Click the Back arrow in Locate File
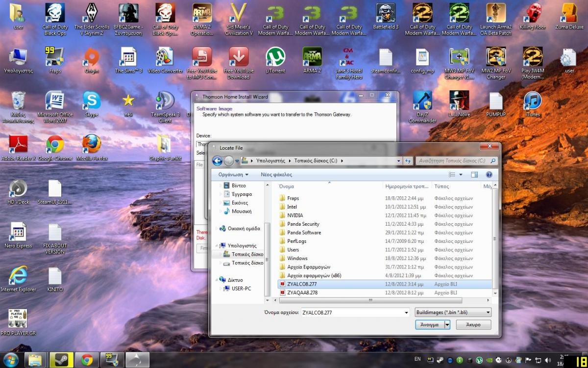Viewport: 588px width, 368px height. (218, 161)
